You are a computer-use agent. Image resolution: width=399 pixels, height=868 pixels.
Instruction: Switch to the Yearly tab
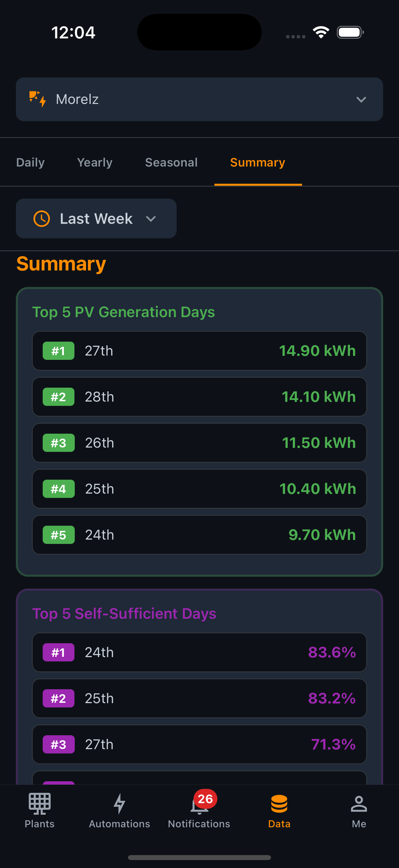(x=95, y=163)
